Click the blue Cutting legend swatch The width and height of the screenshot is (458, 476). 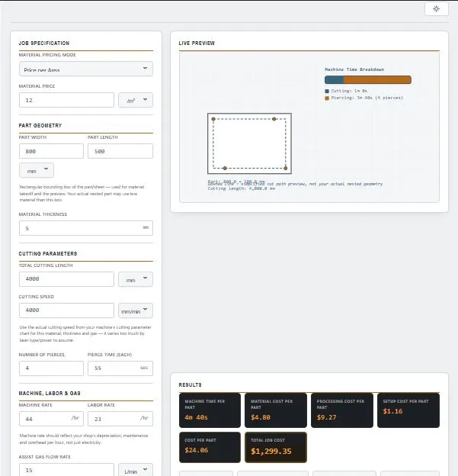pyautogui.click(x=327, y=91)
